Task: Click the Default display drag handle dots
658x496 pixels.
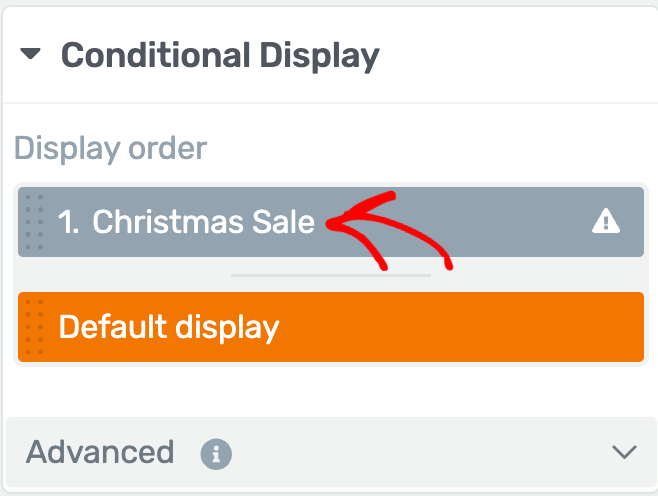Action: 34,327
